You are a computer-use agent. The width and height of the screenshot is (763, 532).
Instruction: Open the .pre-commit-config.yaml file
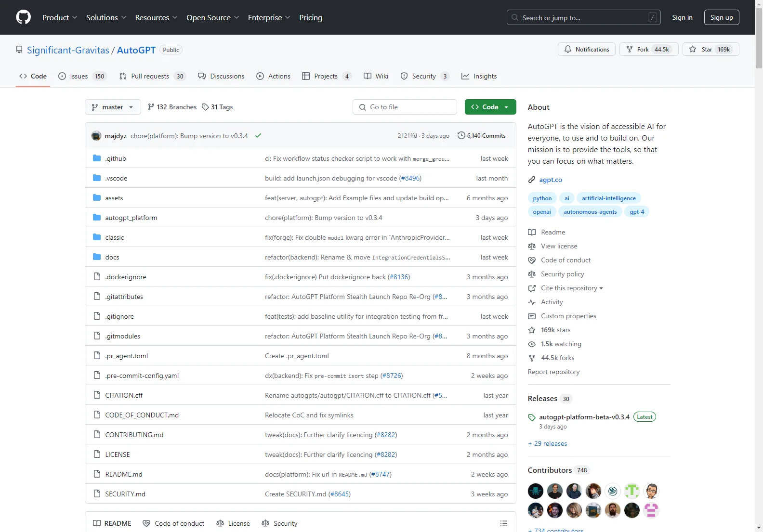[142, 376]
